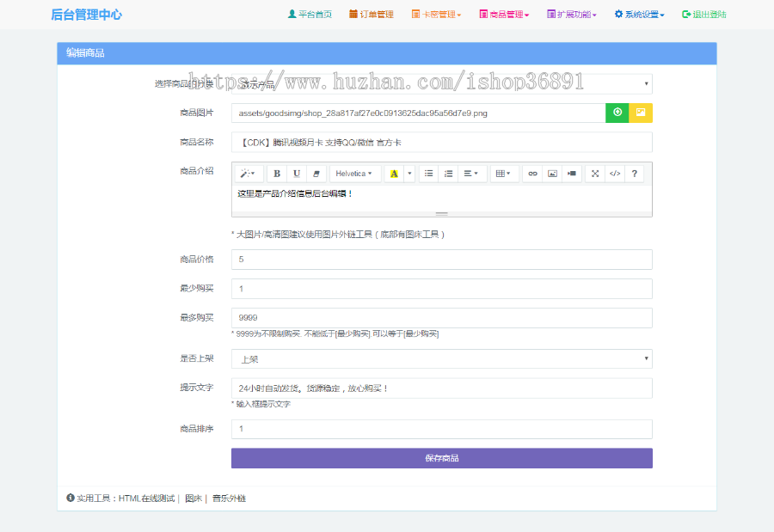This screenshot has height=532, width=774.
Task: Toggle fullscreen mode in the editor
Action: point(595,174)
